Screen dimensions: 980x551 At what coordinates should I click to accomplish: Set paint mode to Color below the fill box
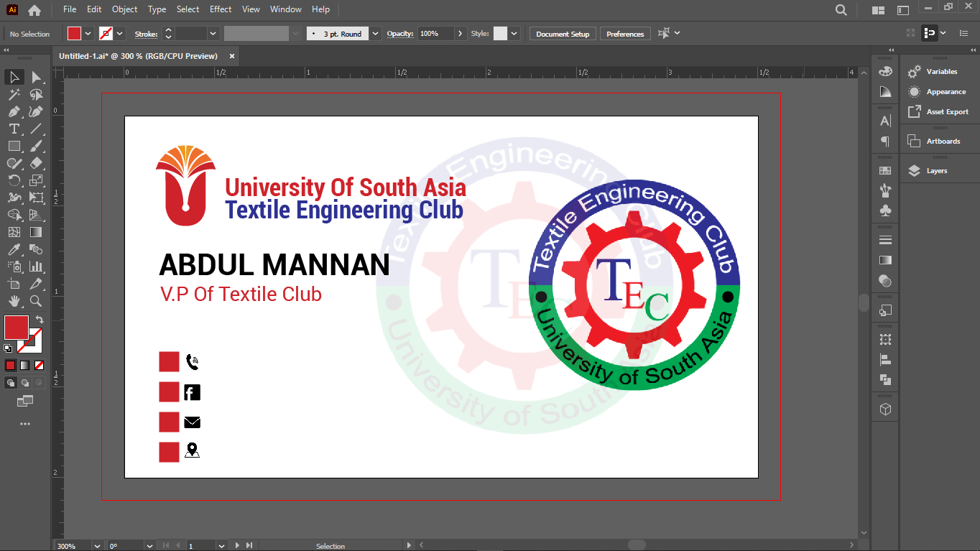click(x=10, y=365)
